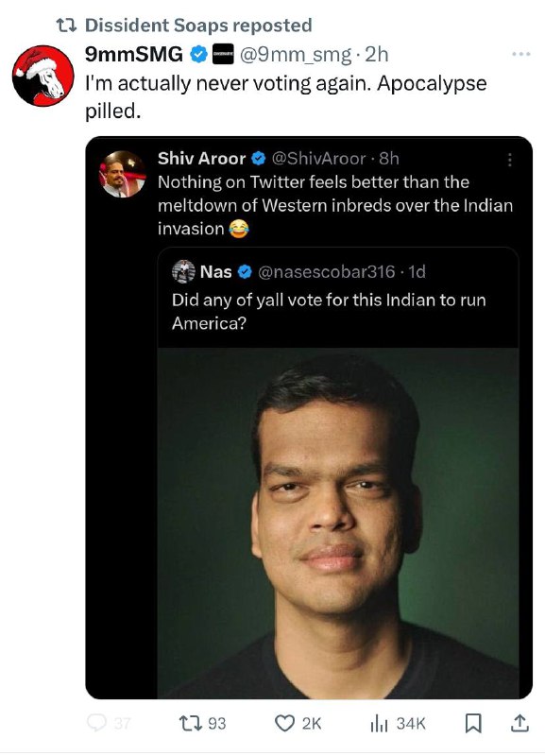Click 9mmSMG's blue verified badge
Screen dimensions: 545x756
[198, 54]
